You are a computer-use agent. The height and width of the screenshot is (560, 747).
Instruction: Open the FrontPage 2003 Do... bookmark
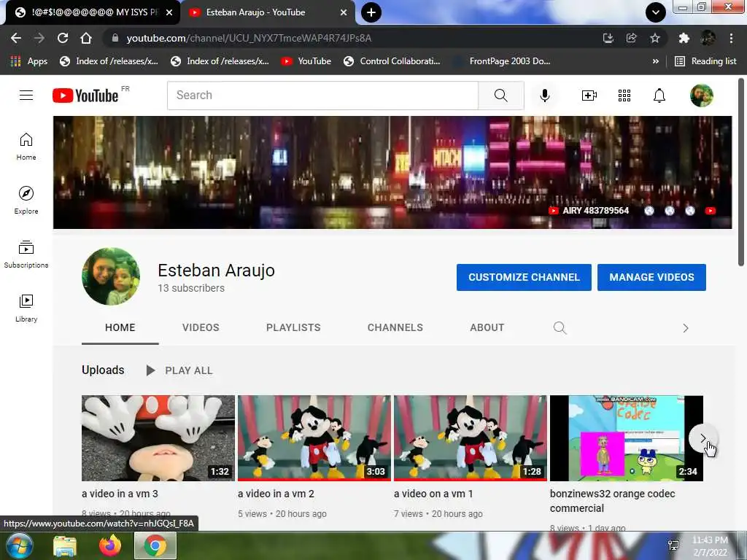tap(501, 61)
